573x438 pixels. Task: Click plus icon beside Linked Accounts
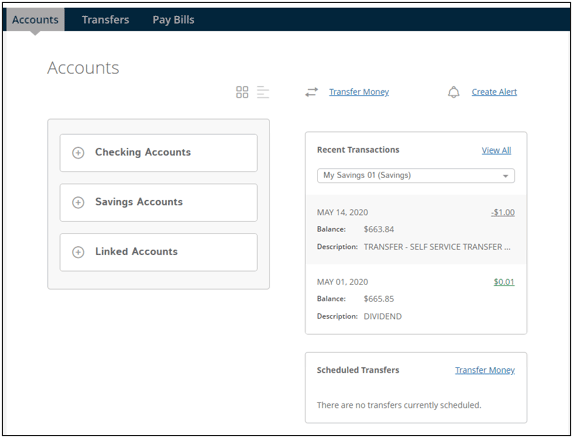[x=78, y=252]
